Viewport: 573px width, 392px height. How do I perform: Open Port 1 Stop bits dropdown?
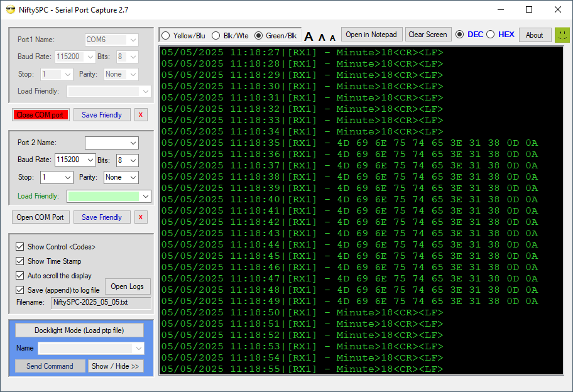57,74
